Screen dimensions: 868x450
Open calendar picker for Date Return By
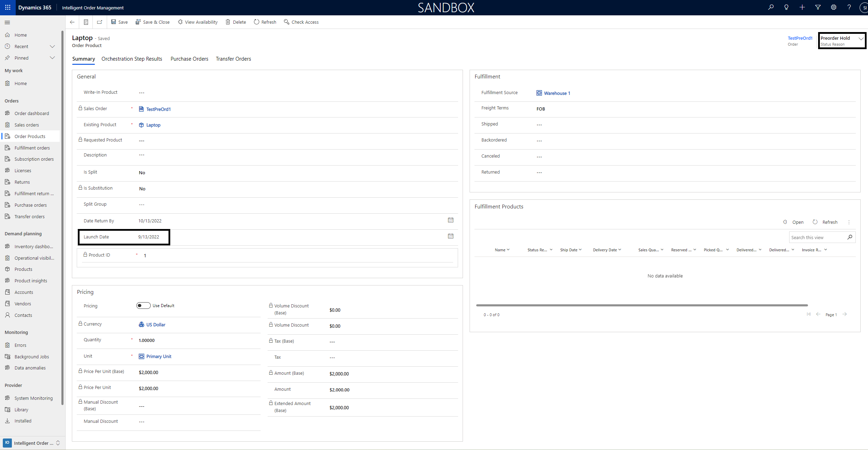[x=451, y=220]
